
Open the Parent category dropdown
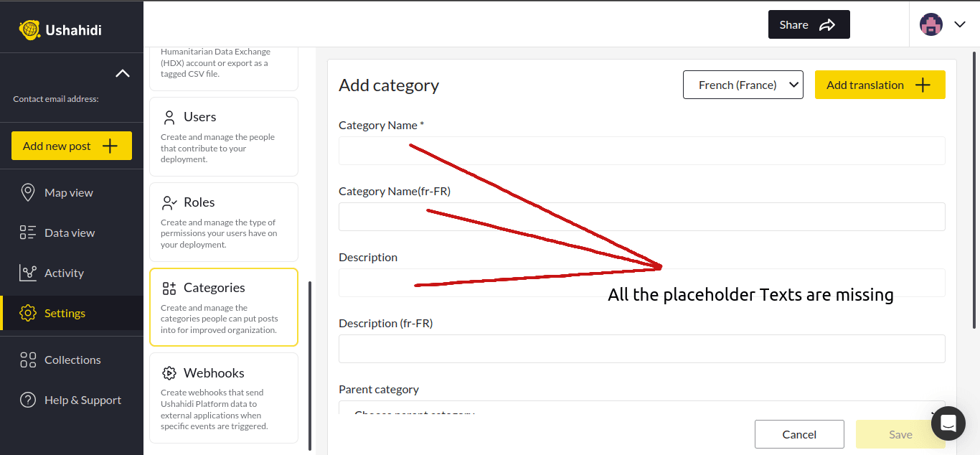pos(641,411)
